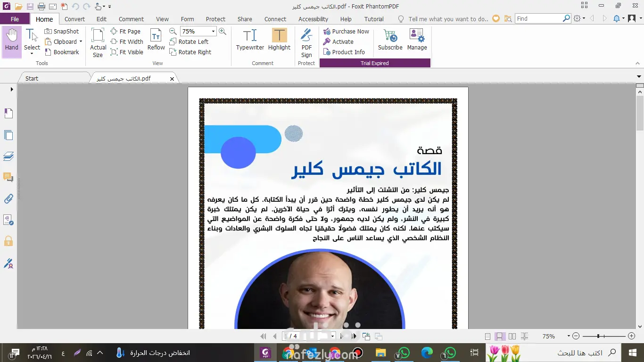
Task: Open the Attachments paperclip panel
Action: point(8,198)
